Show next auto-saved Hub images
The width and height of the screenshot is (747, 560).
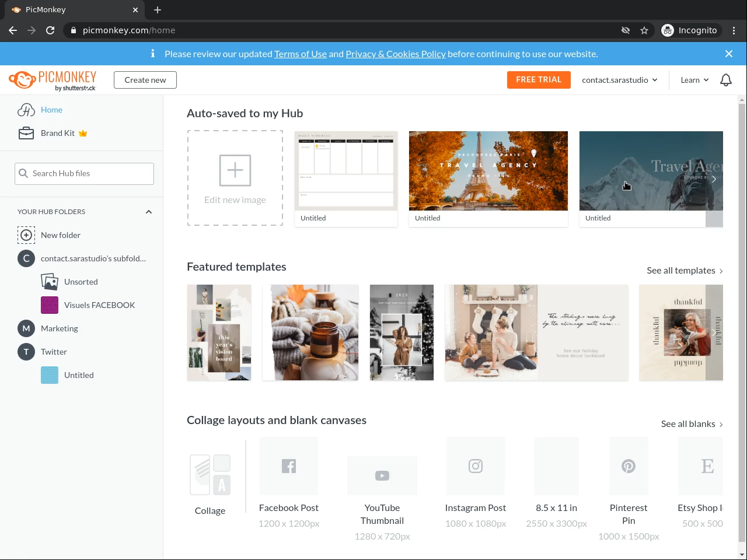pos(714,179)
